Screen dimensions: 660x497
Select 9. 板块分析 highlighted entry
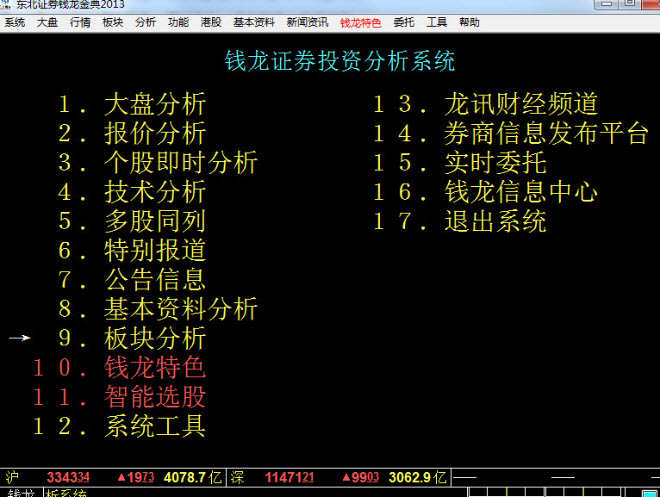click(x=132, y=338)
